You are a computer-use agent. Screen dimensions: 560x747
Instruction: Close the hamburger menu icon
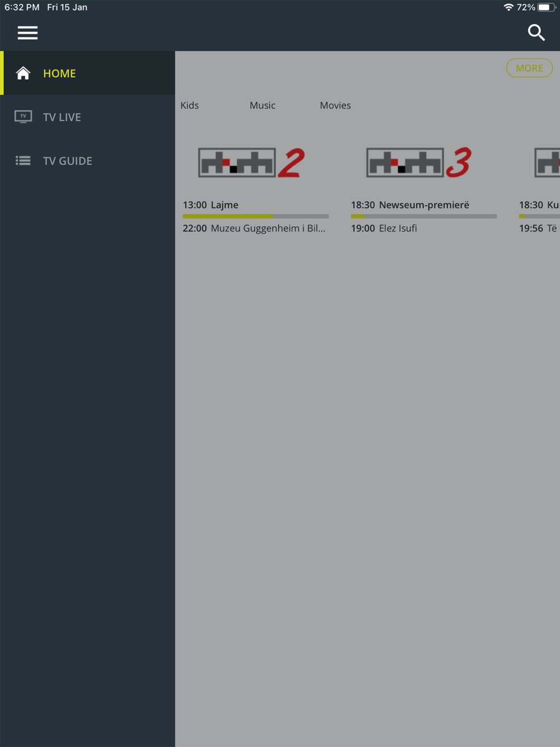click(27, 33)
